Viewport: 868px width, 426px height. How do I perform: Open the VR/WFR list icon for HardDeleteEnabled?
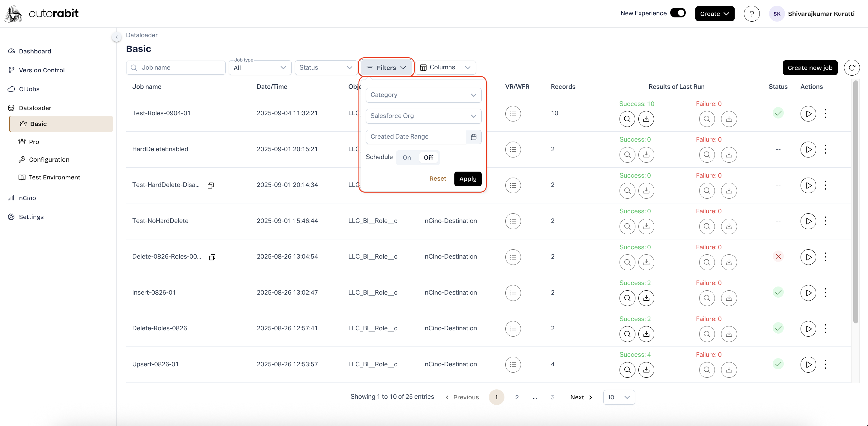(513, 149)
